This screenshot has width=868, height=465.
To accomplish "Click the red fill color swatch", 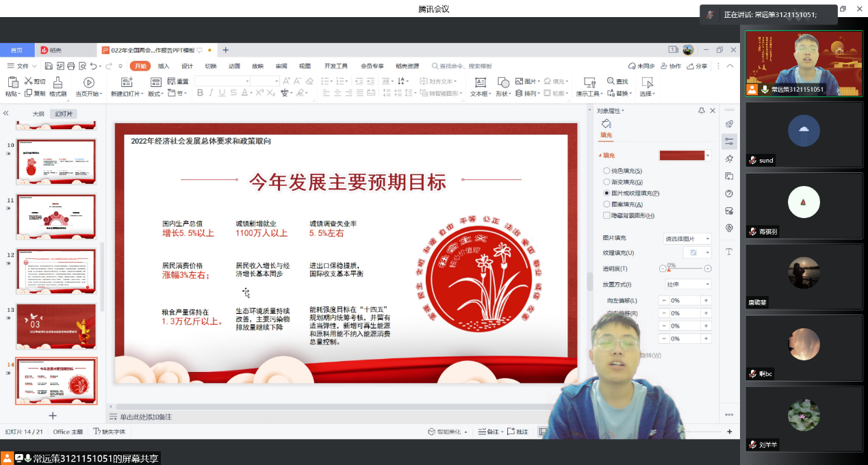I will click(682, 156).
